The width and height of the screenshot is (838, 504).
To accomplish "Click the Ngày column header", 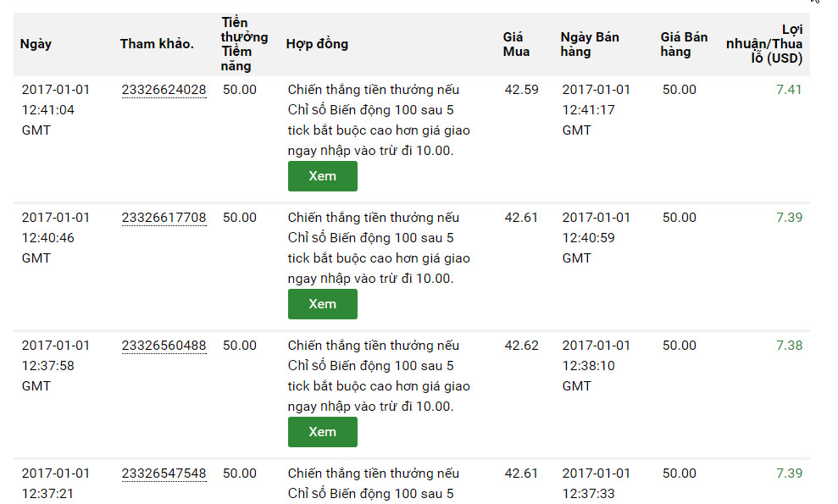I will pyautogui.click(x=36, y=44).
